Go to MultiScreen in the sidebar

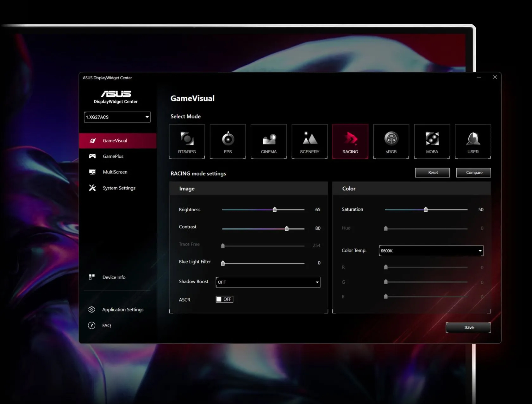[115, 172]
